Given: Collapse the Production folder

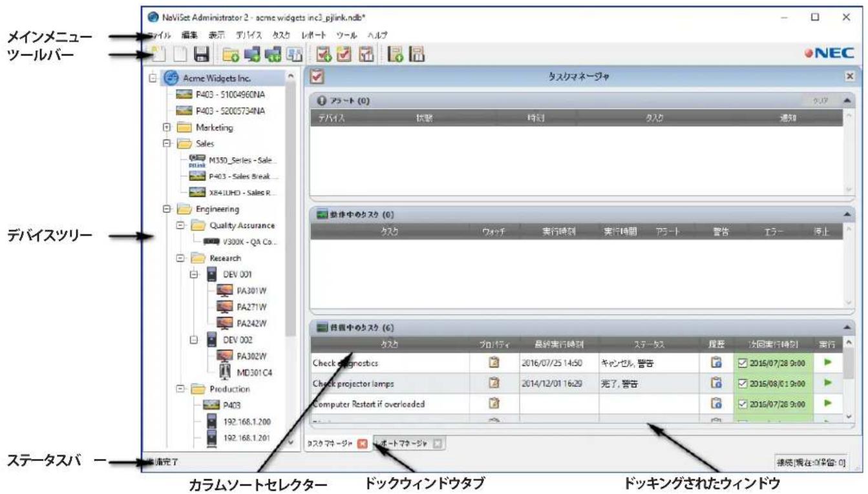Looking at the screenshot, I should [180, 389].
